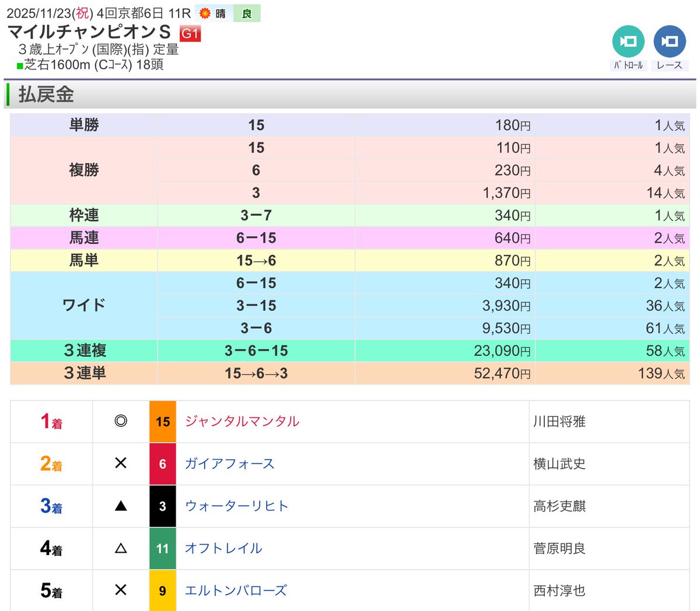Click the 馬単 payout 870円
The width and height of the screenshot is (700, 611).
click(x=513, y=261)
